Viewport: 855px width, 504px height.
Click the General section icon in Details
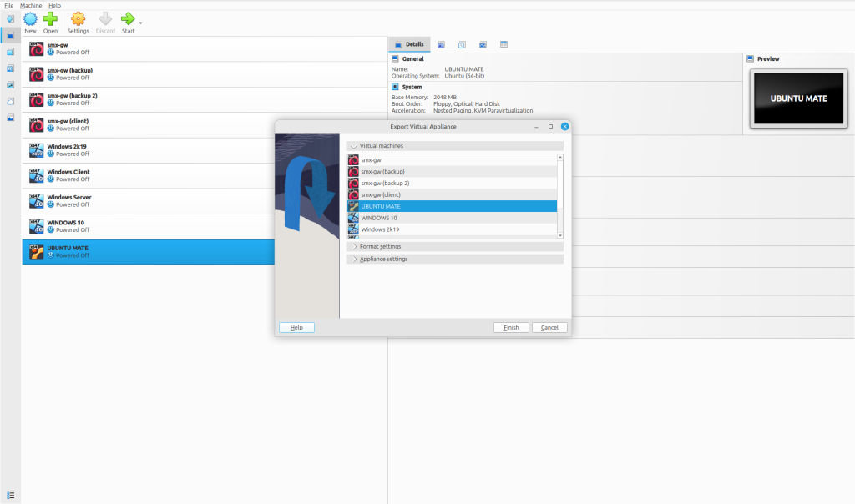[x=395, y=59]
